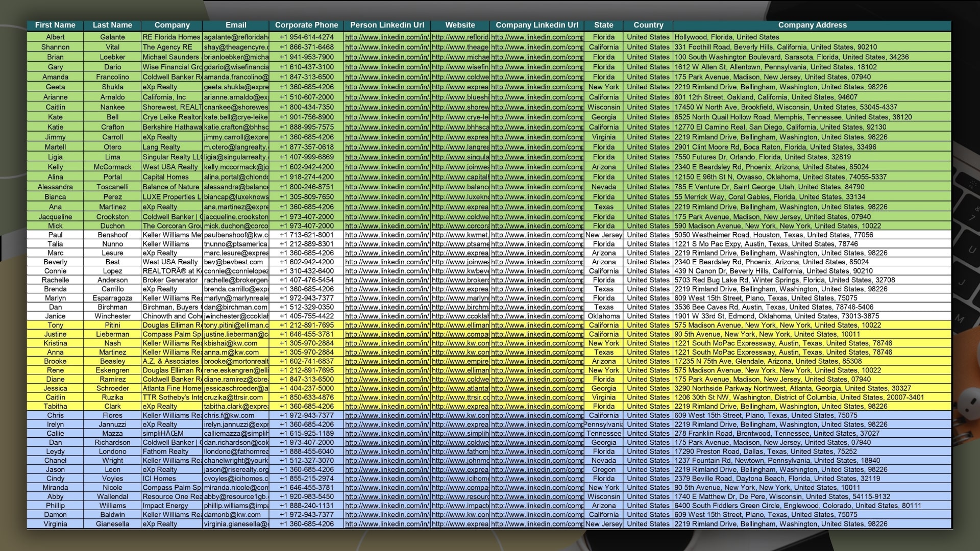Click the Company Address column header

812,25
